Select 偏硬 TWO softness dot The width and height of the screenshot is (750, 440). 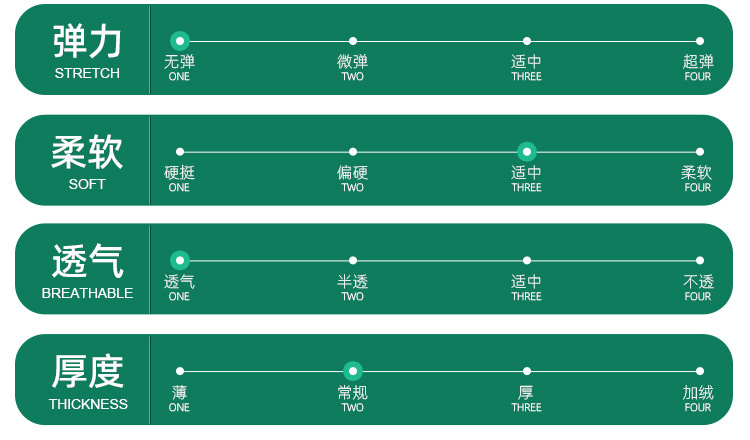353,152
